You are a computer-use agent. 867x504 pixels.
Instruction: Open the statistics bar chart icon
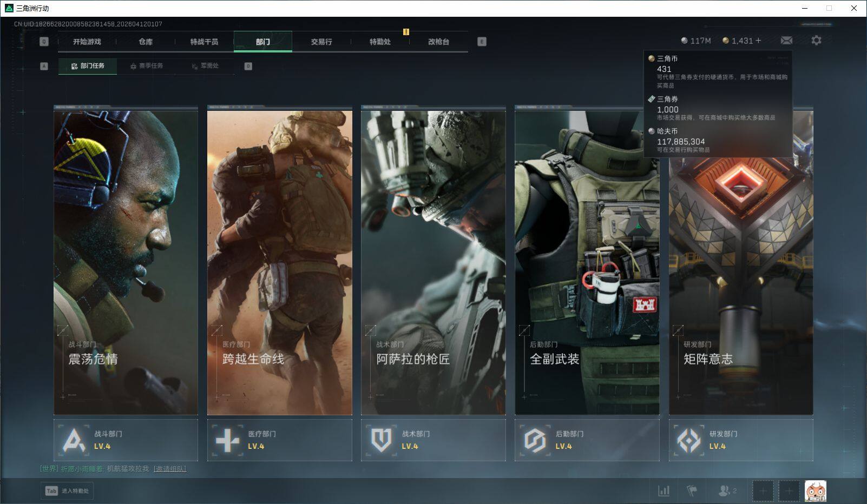(x=664, y=490)
